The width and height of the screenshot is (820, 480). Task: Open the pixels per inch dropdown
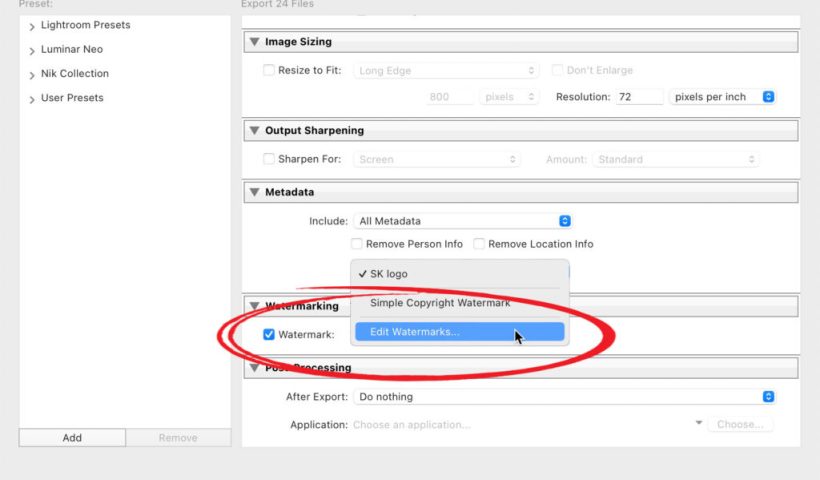(x=722, y=97)
